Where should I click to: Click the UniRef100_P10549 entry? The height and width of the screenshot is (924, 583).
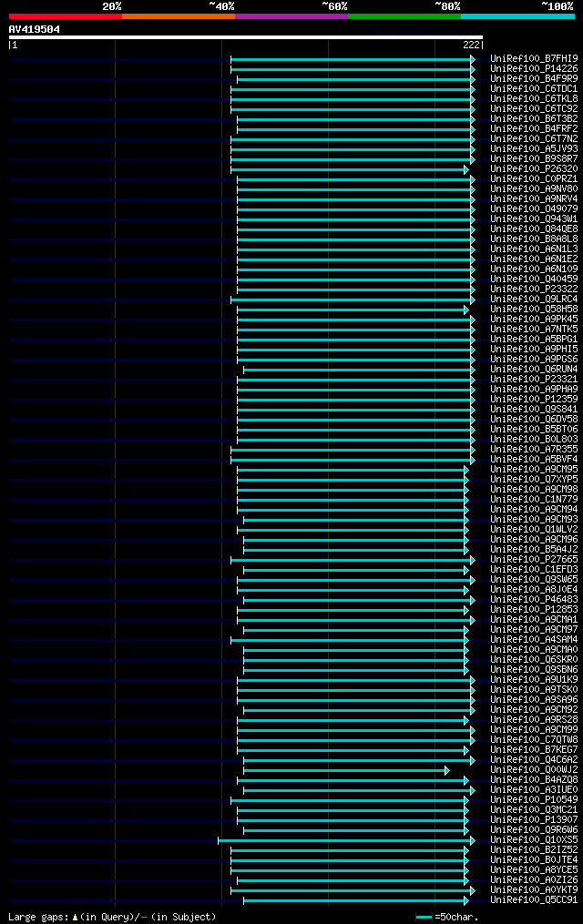click(x=534, y=800)
